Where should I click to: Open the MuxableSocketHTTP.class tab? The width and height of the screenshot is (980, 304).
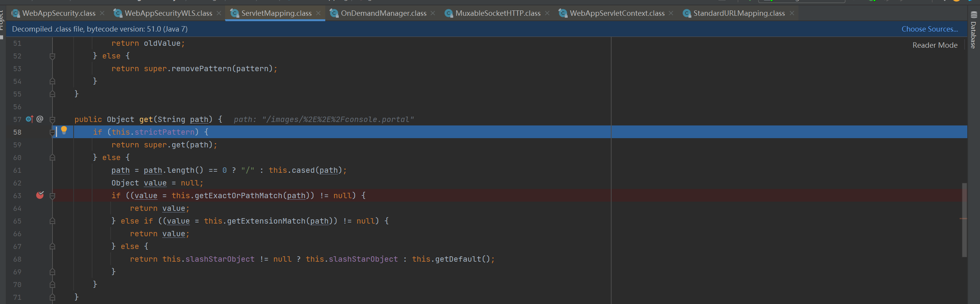coord(498,13)
